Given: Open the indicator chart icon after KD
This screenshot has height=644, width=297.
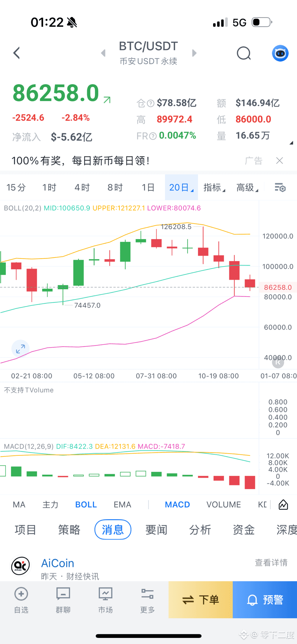Looking at the screenshot, I should [x=283, y=505].
